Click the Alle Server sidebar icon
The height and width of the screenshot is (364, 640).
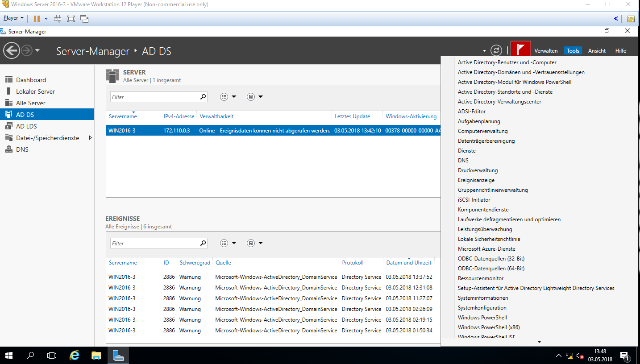(8, 103)
